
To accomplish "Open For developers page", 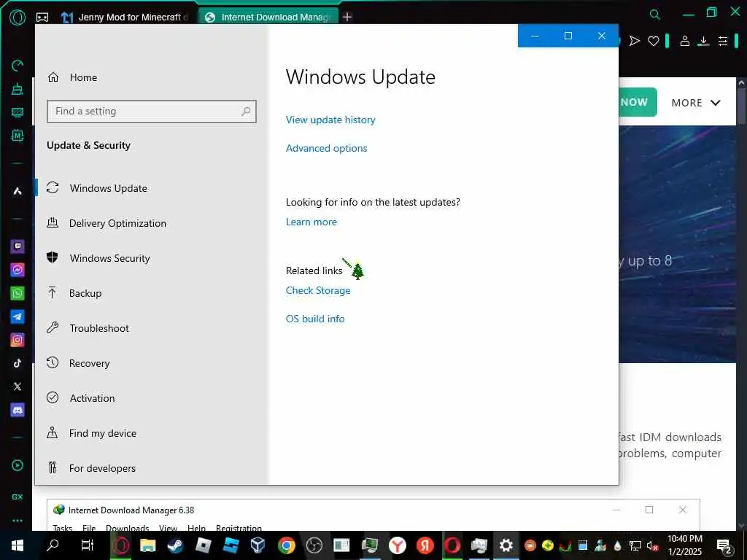I will [x=152, y=468].
